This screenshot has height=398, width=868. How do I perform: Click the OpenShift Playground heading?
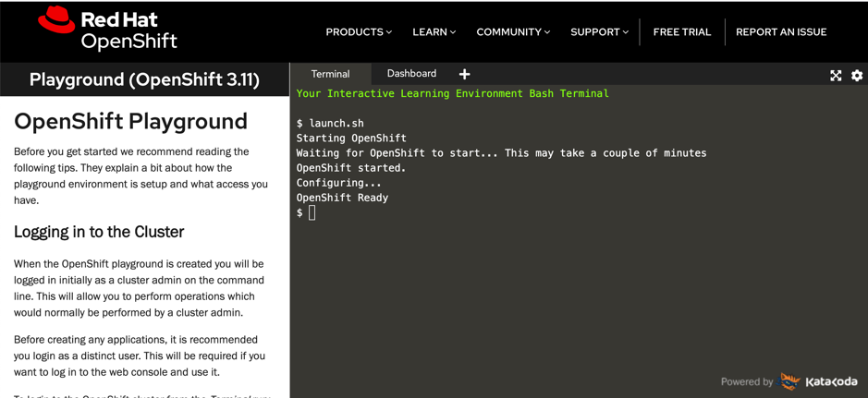[130, 121]
